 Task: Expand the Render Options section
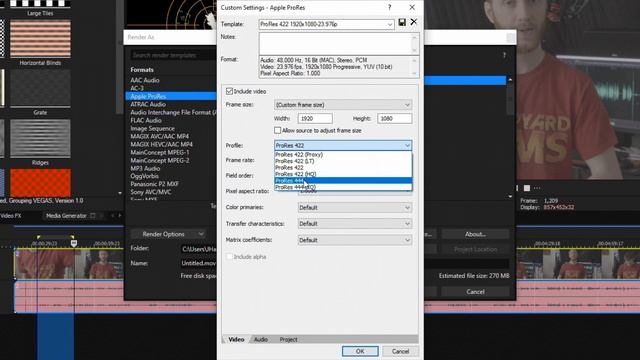[x=168, y=234]
